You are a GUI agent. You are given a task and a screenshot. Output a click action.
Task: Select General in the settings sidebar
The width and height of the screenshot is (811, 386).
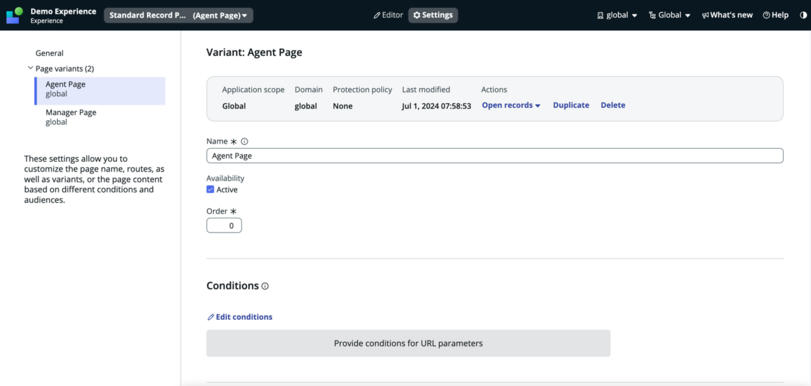point(50,53)
